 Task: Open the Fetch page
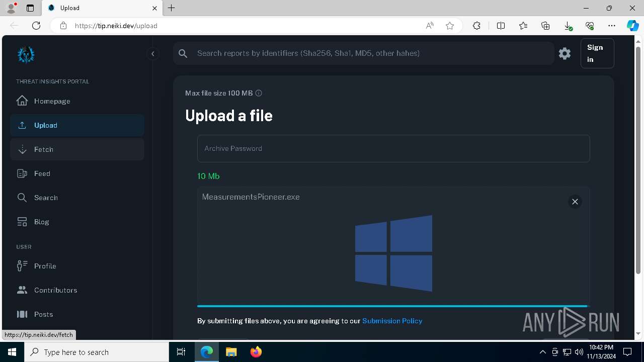77,149
